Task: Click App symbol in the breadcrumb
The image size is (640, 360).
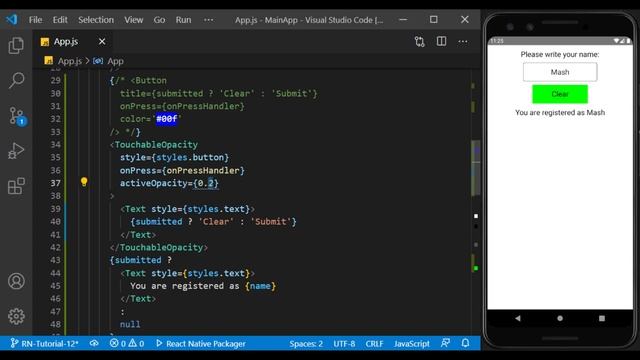Action: 115,61
